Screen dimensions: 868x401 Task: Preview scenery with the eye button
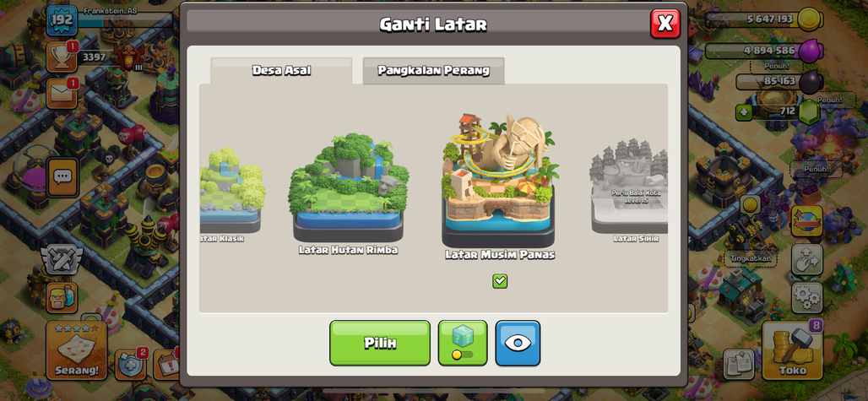tap(518, 343)
